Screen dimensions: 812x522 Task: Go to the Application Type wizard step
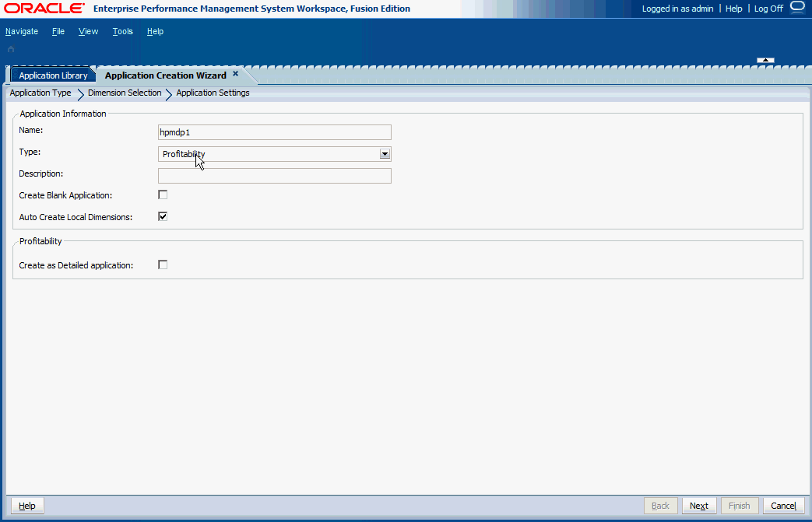(x=40, y=93)
